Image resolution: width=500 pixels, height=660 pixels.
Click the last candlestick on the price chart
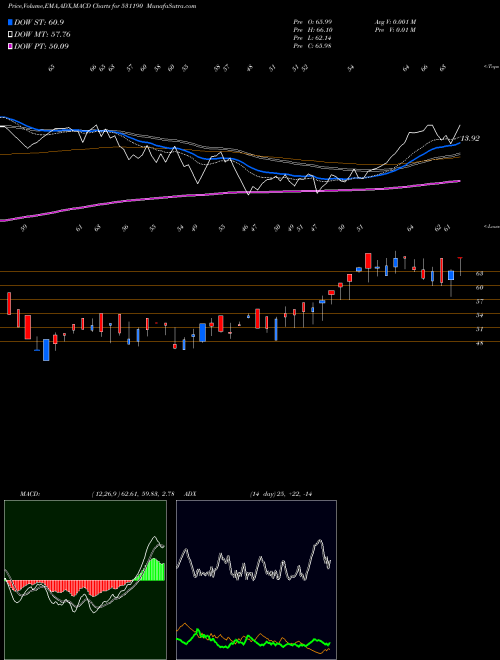[x=460, y=266]
